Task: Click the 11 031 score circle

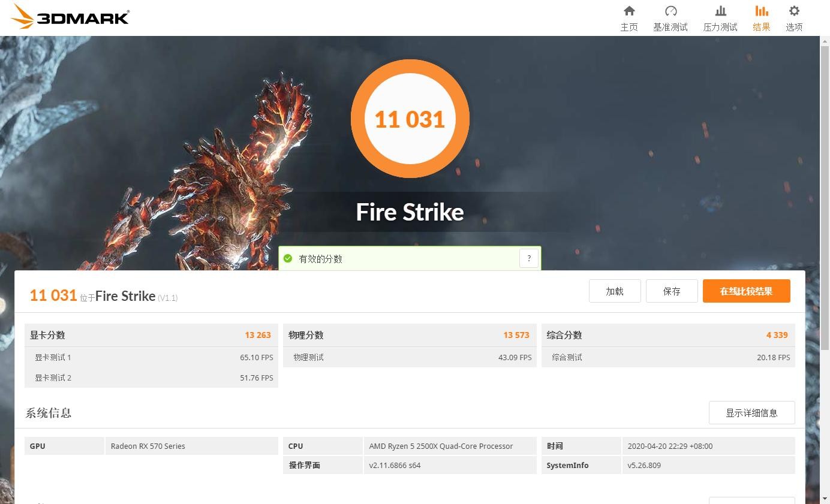Action: click(410, 119)
